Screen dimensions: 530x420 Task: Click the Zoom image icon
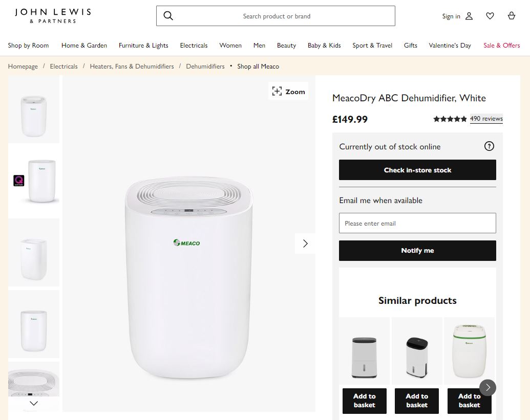(x=277, y=91)
